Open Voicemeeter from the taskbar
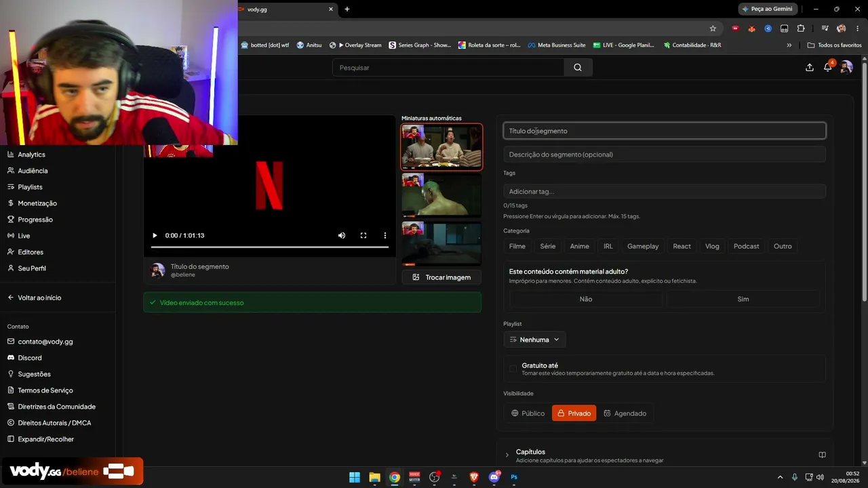868x488 pixels. (414, 477)
